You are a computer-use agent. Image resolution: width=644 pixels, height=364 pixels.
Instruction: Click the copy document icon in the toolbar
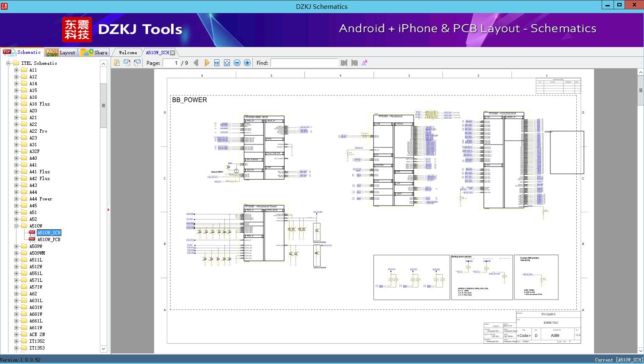(117, 63)
